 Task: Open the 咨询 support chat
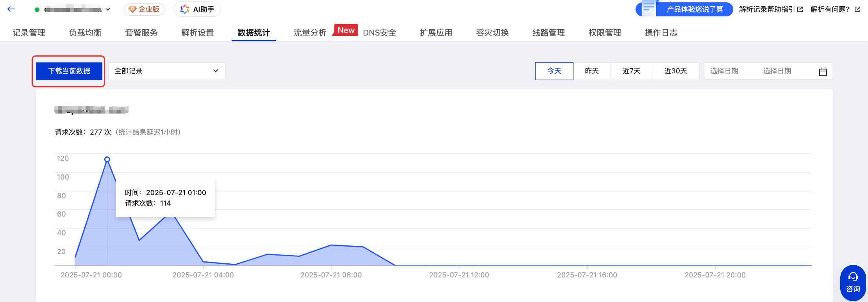(853, 283)
